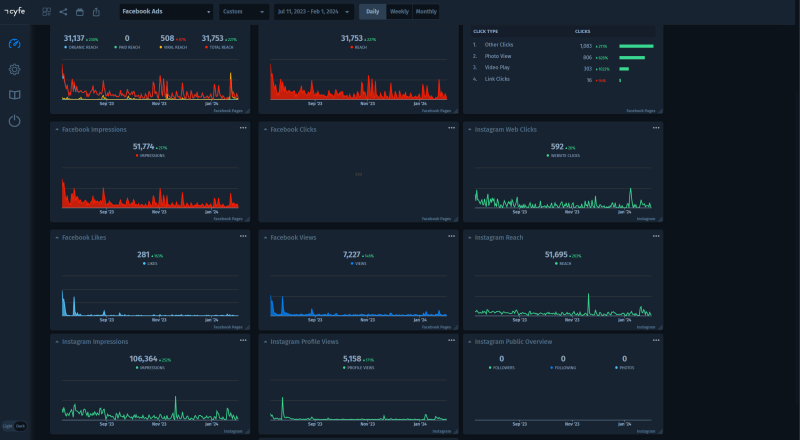Click the Link Clicks row
Screen dimensions: 800x440
point(563,80)
